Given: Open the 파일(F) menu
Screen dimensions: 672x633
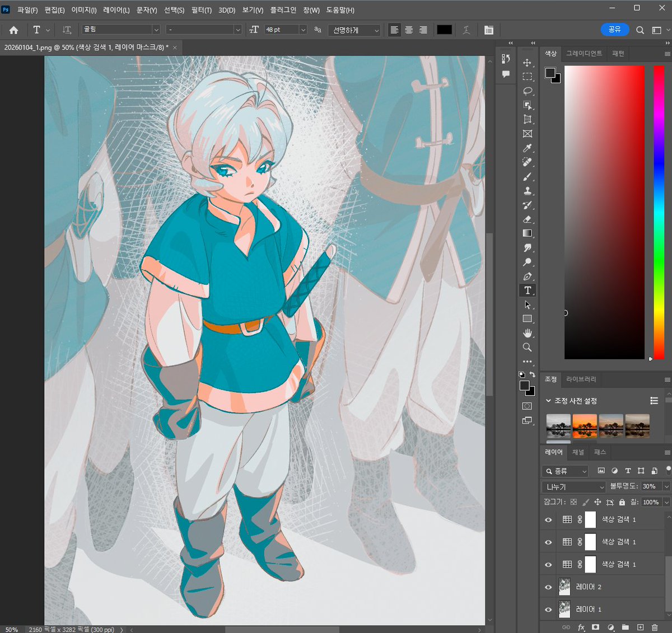Looking at the screenshot, I should point(27,10).
